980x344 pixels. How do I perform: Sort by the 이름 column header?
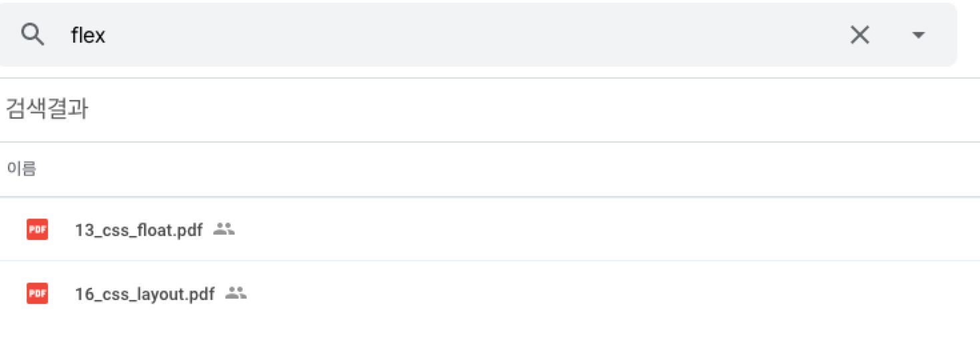coord(21,169)
